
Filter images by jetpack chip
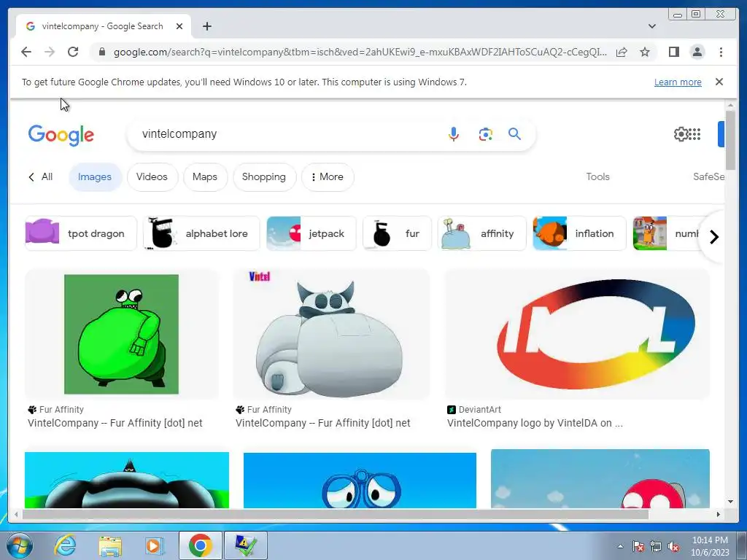click(x=311, y=233)
